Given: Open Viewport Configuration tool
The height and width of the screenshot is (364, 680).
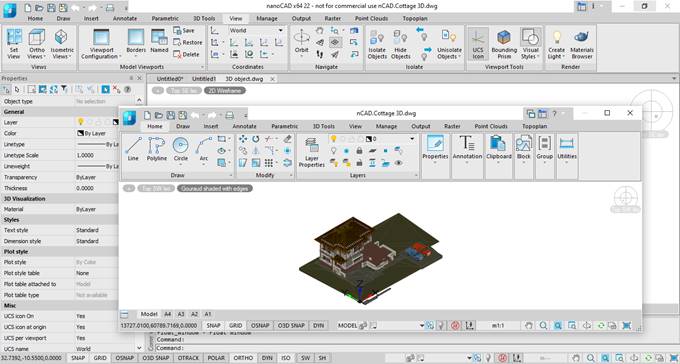Looking at the screenshot, I should pos(101,45).
